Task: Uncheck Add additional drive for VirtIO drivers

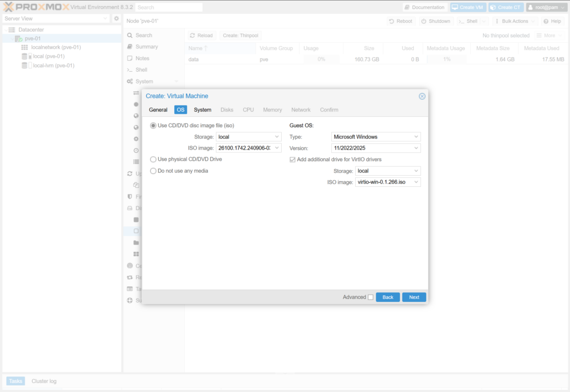Action: 293,160
